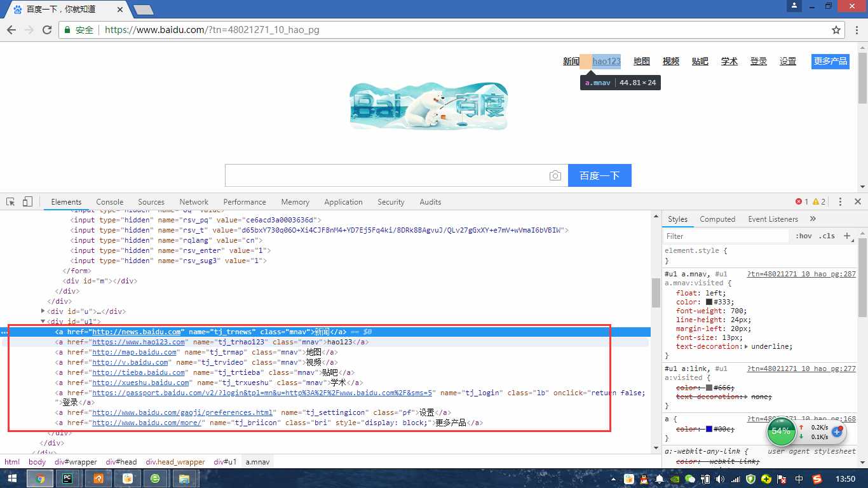Click the 百度一下 search button
868x488 pixels.
click(600, 176)
